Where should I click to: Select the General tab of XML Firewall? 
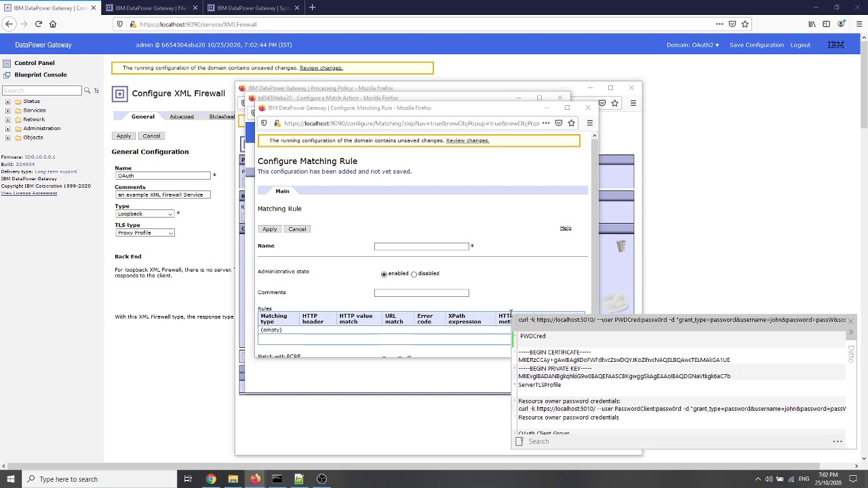[x=143, y=117]
